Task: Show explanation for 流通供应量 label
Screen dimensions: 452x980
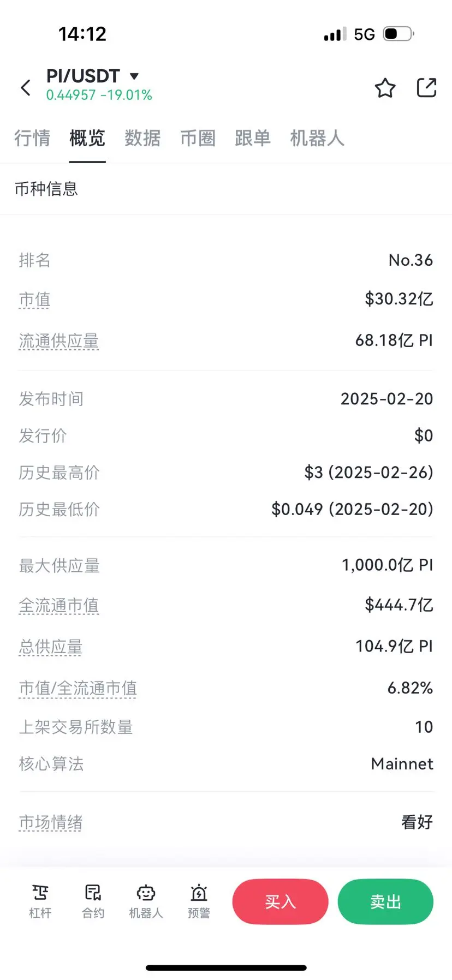Action: [59, 341]
